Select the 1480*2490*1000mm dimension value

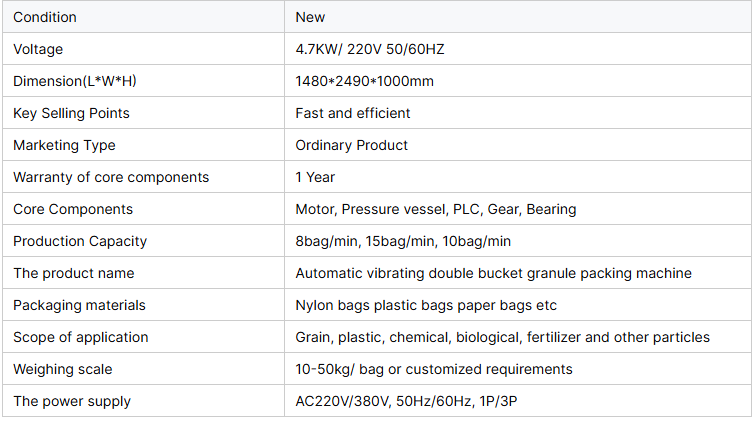pos(364,81)
